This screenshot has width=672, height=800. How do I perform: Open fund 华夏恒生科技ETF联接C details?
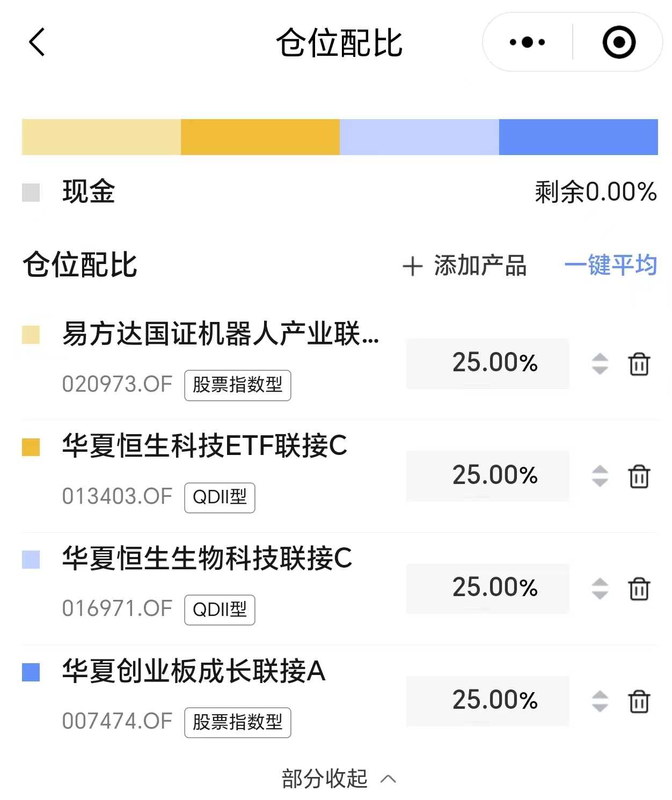(x=204, y=445)
